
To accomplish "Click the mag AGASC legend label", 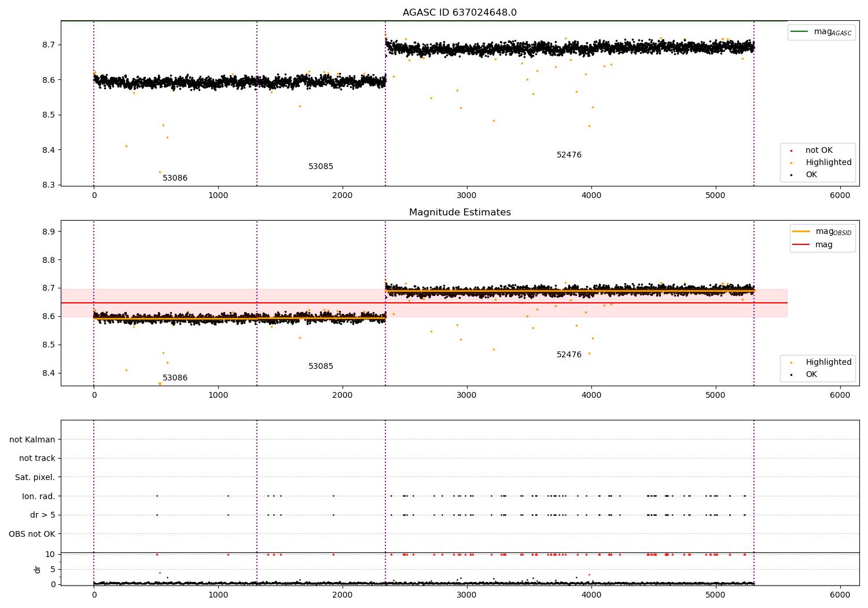I will 833,32.
